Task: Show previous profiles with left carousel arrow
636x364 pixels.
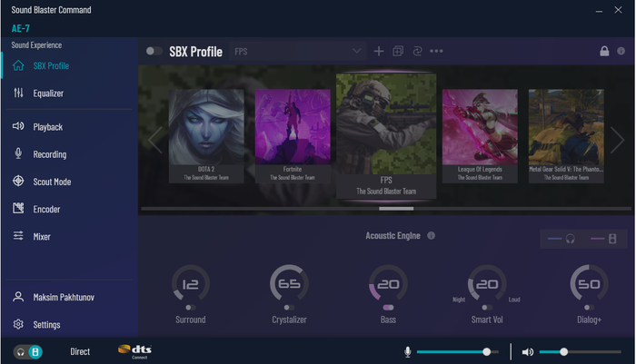Action: coord(155,140)
